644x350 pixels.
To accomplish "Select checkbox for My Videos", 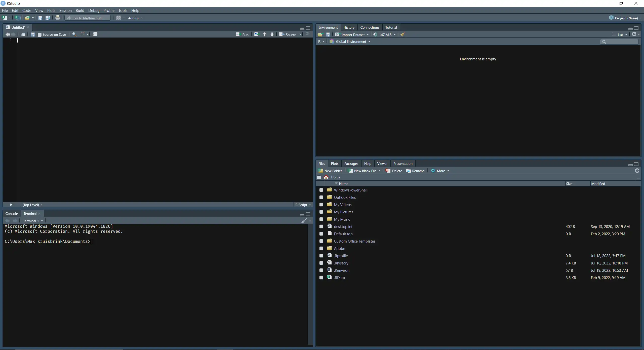I will [321, 205].
